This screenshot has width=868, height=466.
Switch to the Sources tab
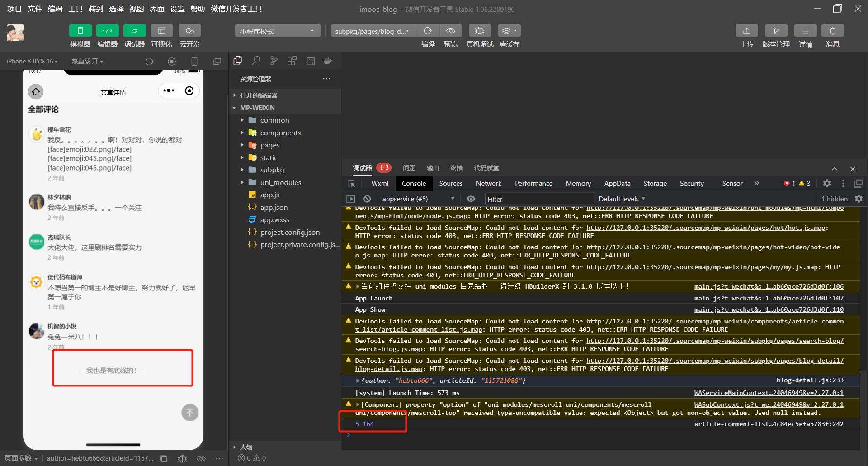(x=451, y=183)
